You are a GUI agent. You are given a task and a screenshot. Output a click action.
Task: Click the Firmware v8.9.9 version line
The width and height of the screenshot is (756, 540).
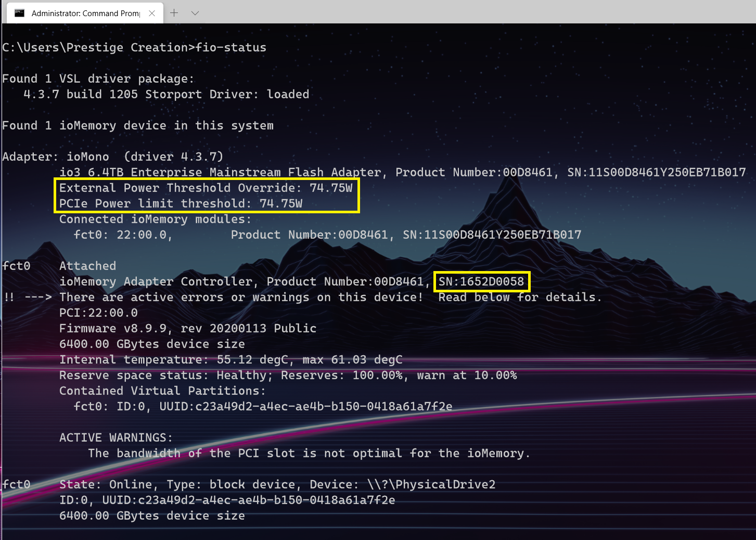(x=187, y=328)
